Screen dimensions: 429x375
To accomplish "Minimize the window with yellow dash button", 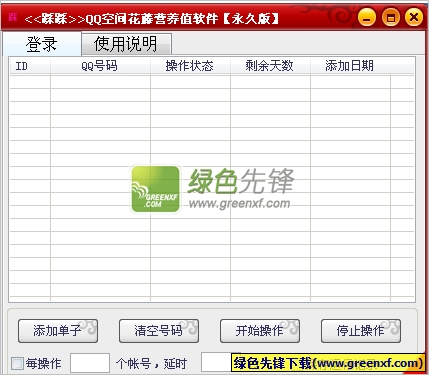I will point(367,17).
